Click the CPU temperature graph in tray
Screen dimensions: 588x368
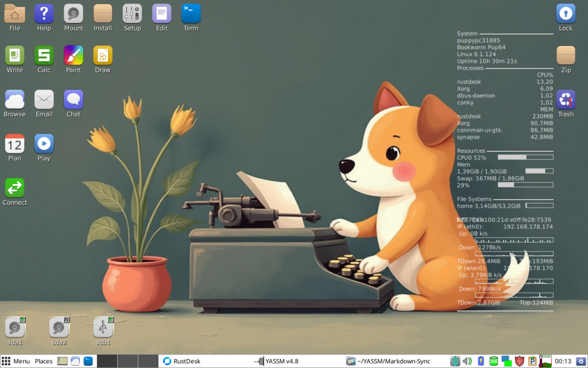546,361
